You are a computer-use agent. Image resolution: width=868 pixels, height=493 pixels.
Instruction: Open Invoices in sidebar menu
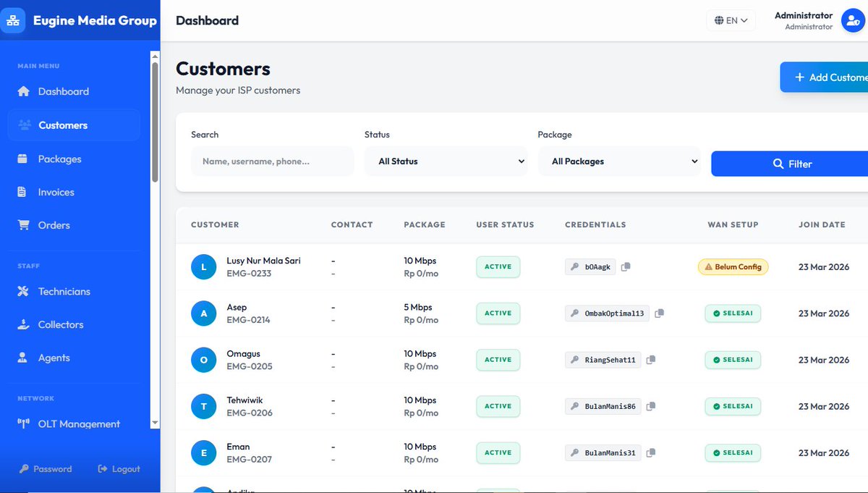click(x=74, y=192)
